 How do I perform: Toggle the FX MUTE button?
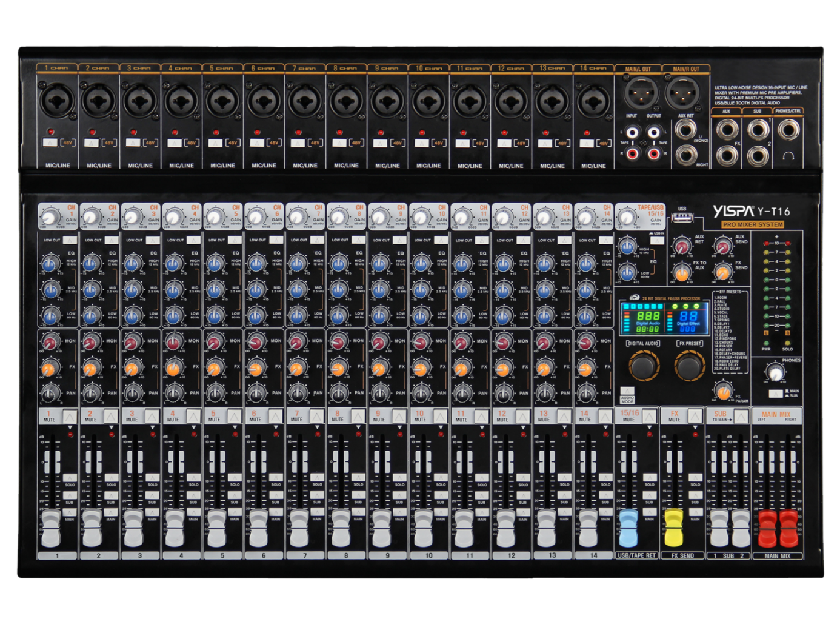pos(695,417)
